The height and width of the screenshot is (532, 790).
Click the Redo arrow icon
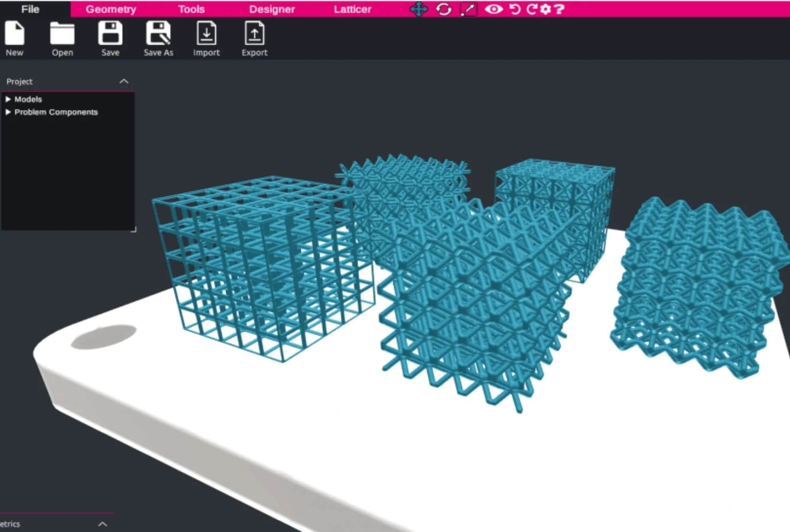coord(531,9)
